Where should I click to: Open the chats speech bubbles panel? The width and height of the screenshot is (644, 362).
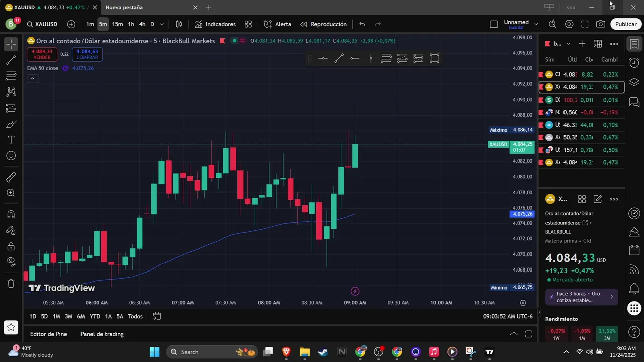tap(634, 102)
